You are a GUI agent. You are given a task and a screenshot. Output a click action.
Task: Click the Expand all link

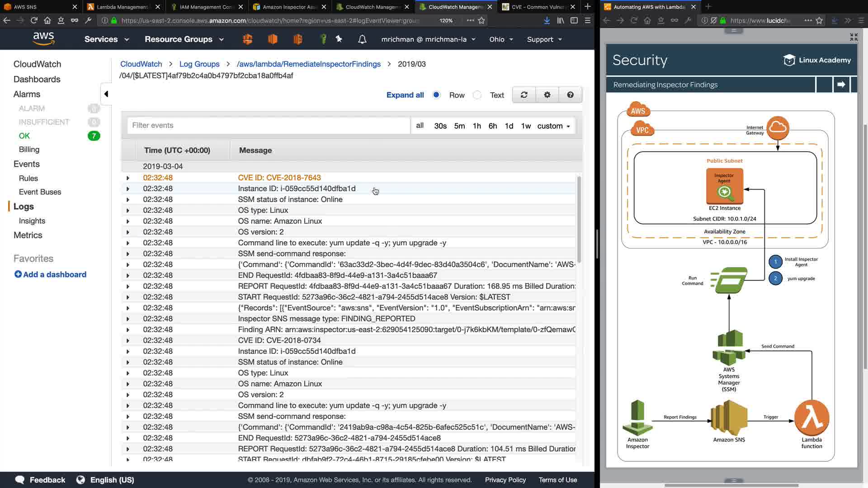click(x=405, y=95)
